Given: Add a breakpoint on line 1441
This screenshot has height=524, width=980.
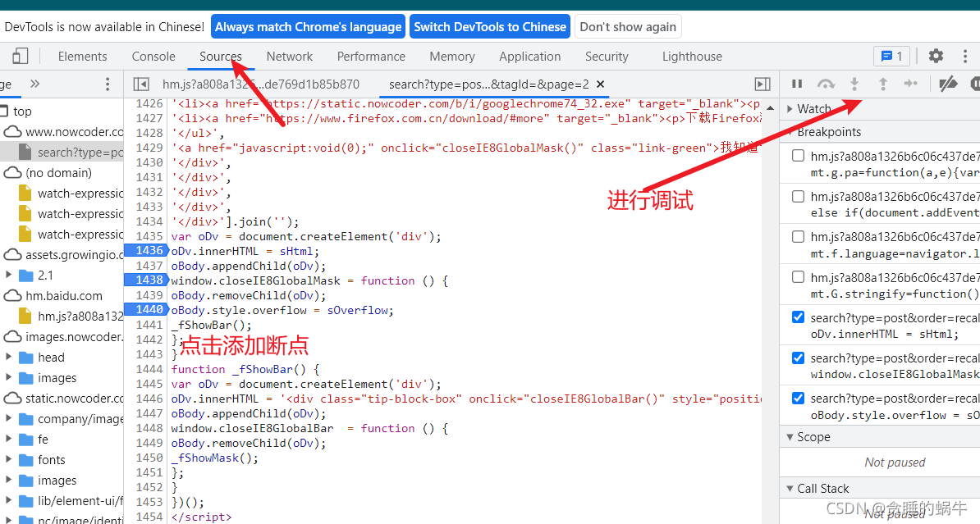Looking at the screenshot, I should [x=149, y=325].
